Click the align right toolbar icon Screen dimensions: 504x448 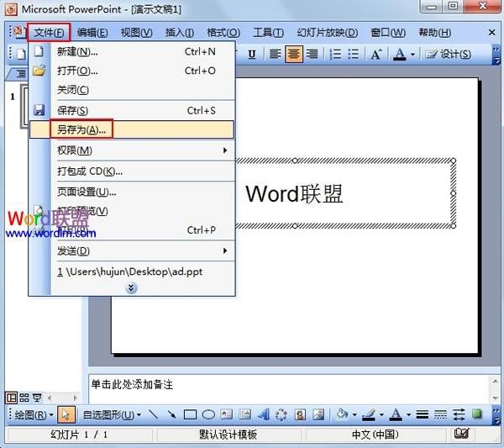312,54
